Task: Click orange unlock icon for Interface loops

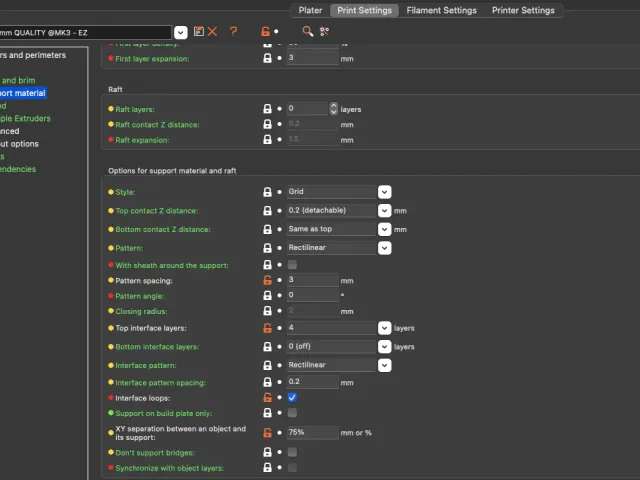Action: (267, 398)
